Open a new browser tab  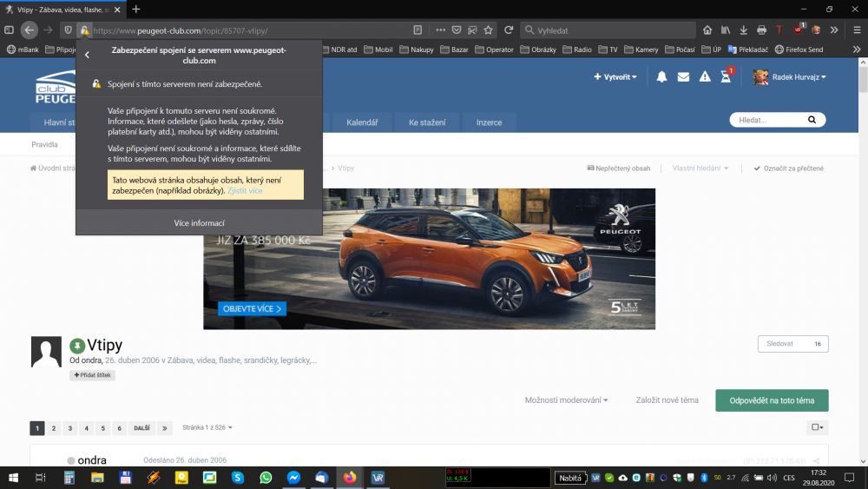(x=135, y=10)
